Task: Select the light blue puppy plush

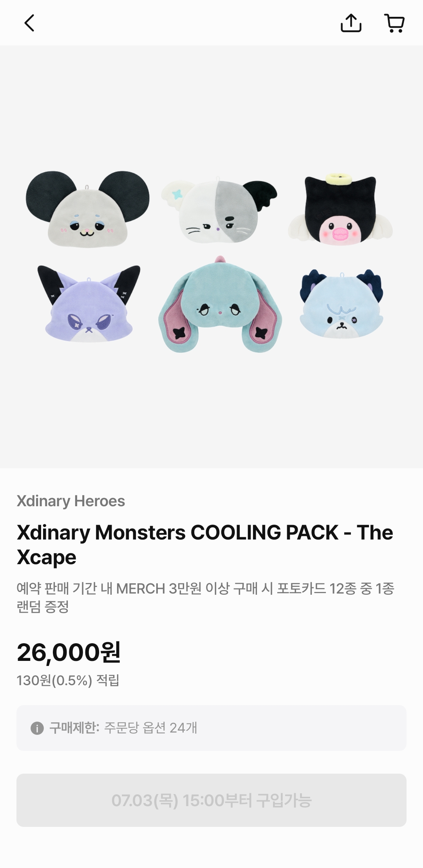Action: pyautogui.click(x=341, y=304)
